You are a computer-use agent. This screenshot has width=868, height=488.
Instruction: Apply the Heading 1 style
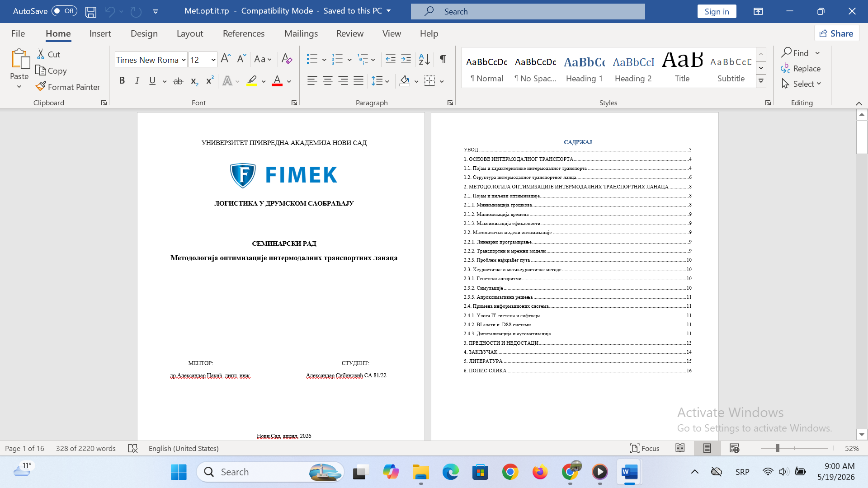pos(584,68)
